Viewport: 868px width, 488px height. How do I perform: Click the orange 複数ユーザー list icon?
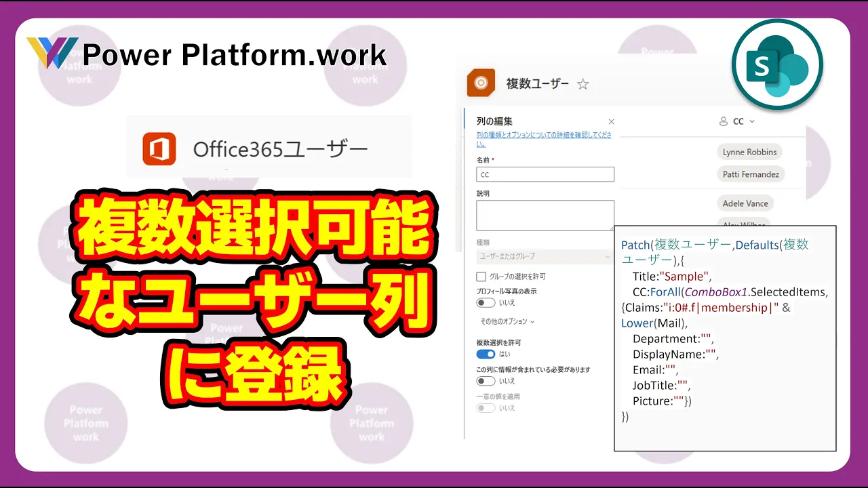481,83
